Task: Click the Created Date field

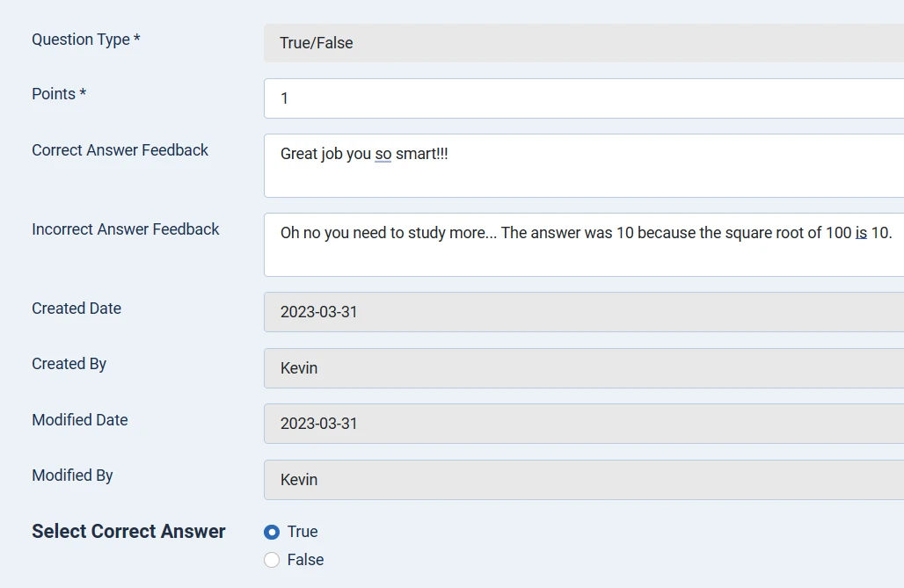Action: [x=580, y=312]
